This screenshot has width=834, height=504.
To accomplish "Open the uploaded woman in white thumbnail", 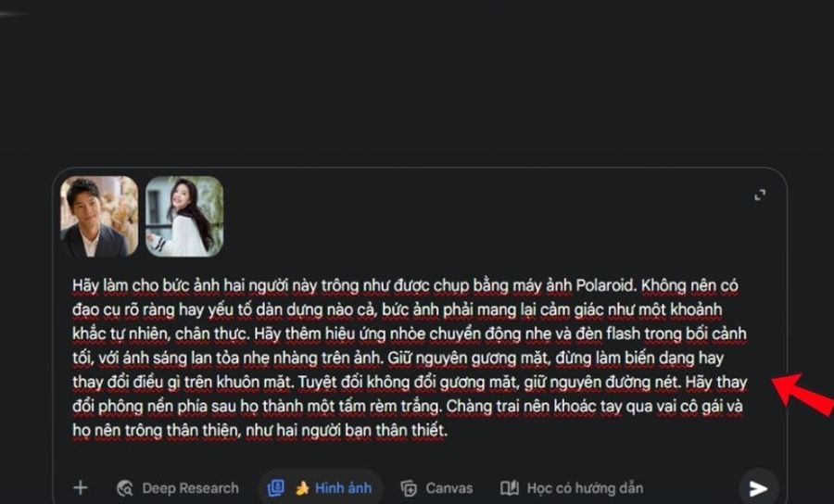I will 184,217.
